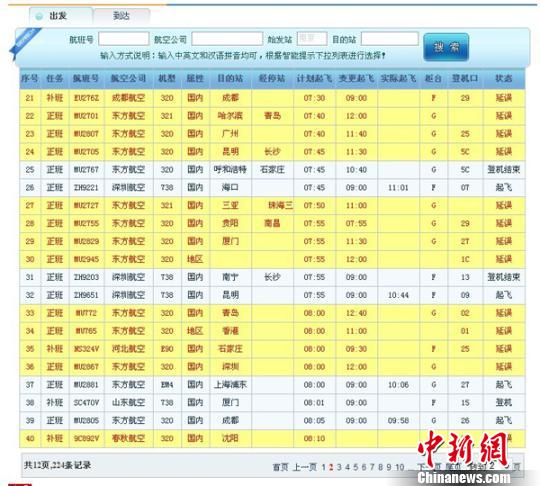Click the 机型 column header
540x486 pixels.
(x=167, y=79)
